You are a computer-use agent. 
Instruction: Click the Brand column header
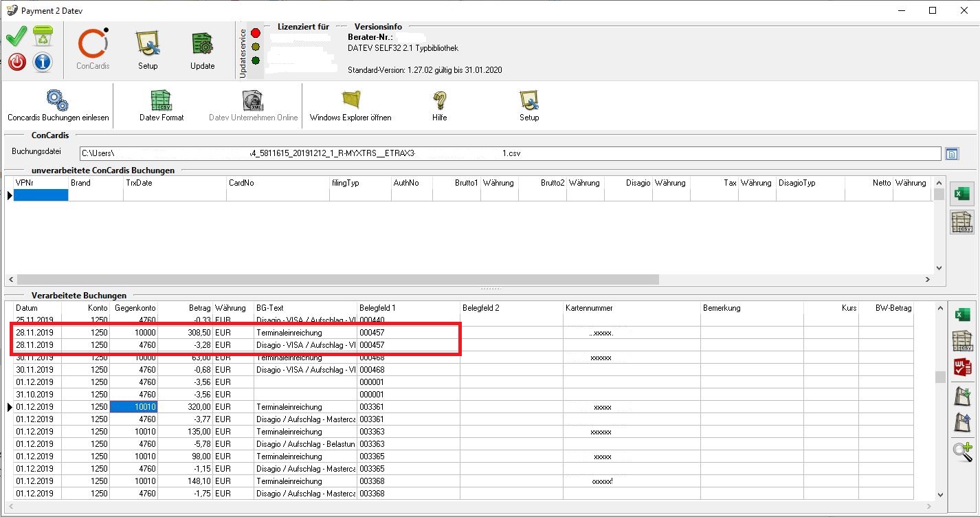coord(96,183)
